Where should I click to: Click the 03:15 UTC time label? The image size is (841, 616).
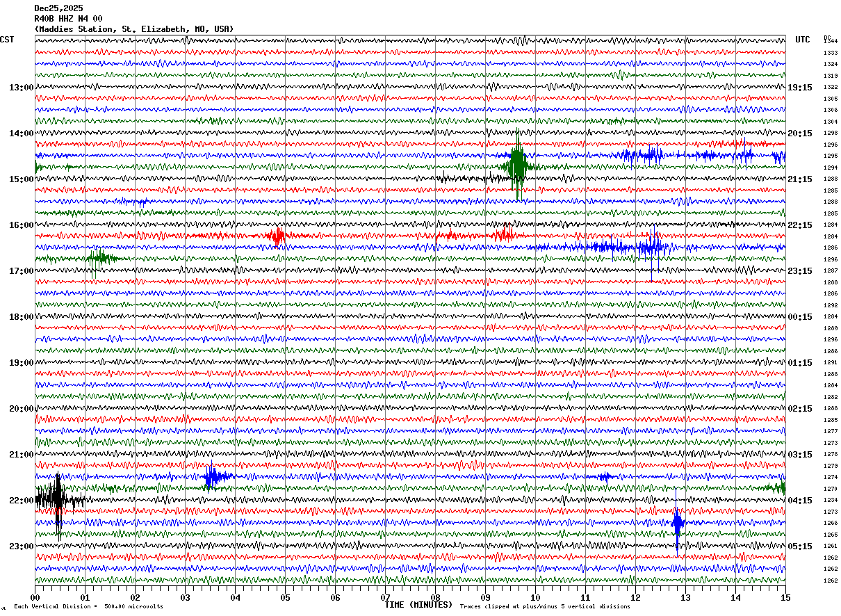800,455
